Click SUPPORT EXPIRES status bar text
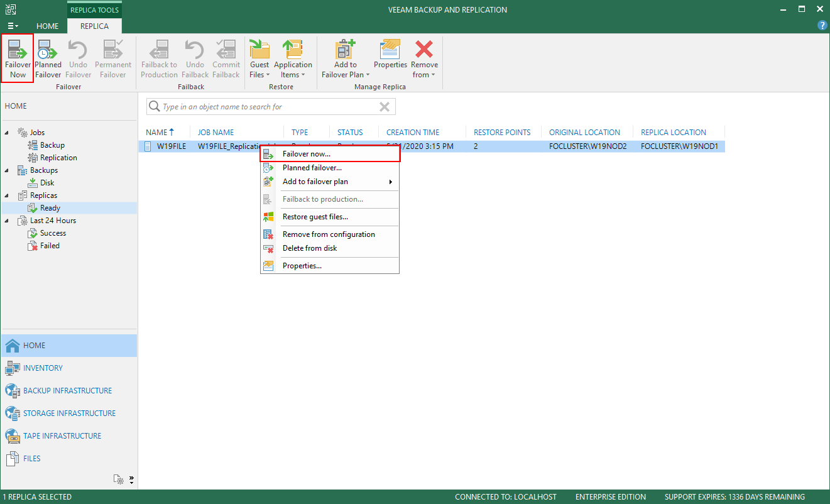Viewport: 830px width, 504px height. [x=734, y=497]
